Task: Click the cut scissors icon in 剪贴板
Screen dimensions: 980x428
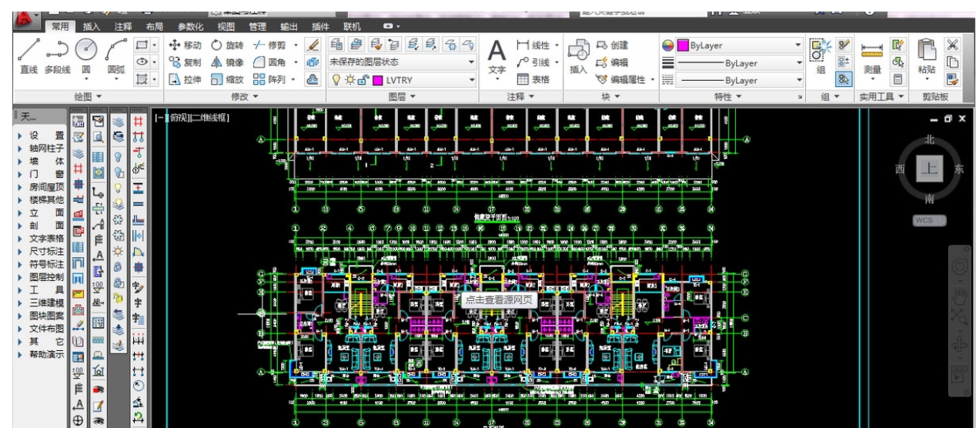Action: coord(952,45)
